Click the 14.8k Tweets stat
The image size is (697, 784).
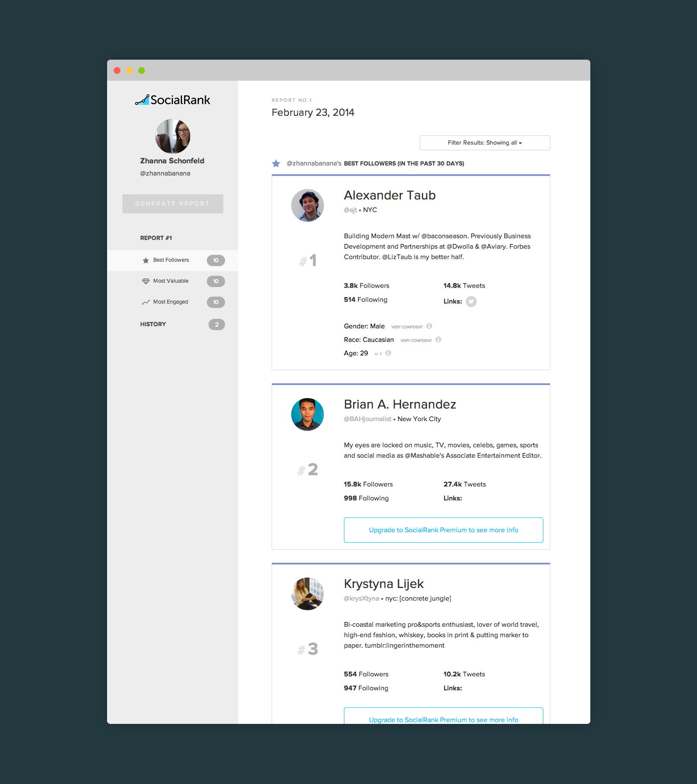pyautogui.click(x=464, y=286)
